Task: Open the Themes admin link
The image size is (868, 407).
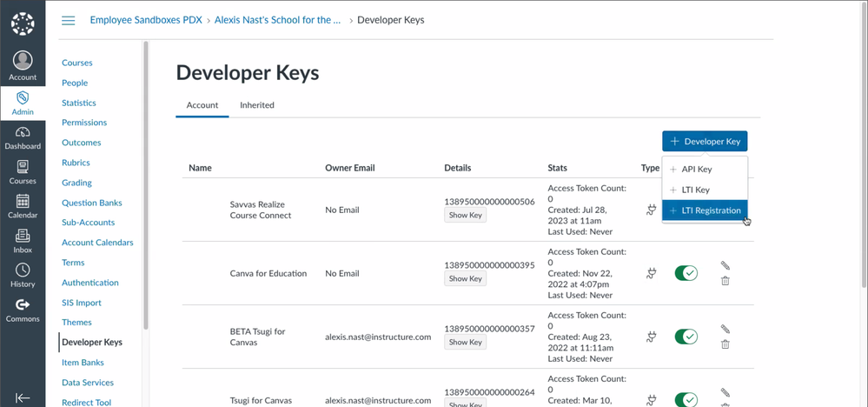Action: coord(76,323)
